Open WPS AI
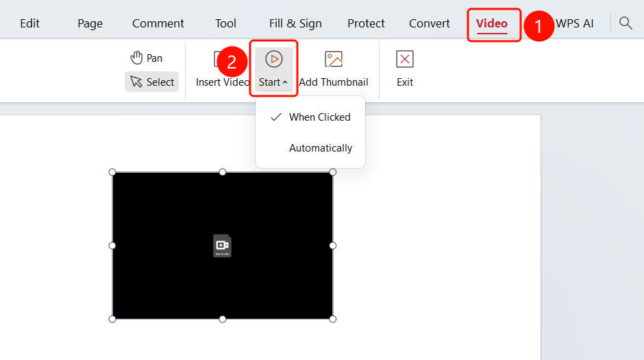The width and height of the screenshot is (644, 360). 575,23
